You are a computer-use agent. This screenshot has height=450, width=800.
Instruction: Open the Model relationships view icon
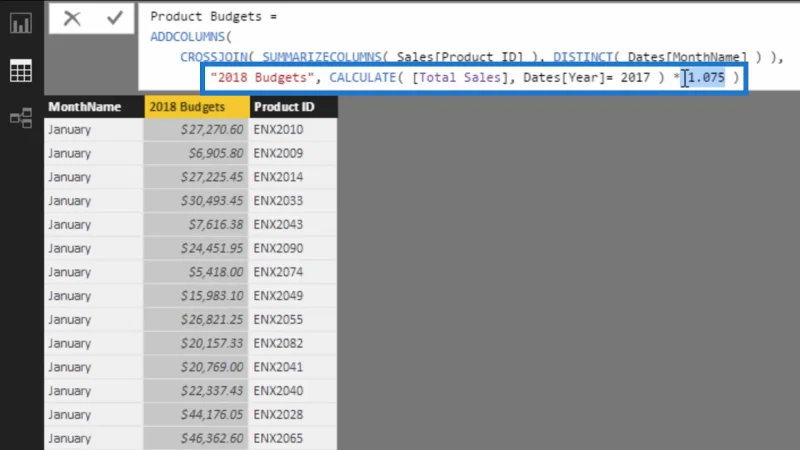pyautogui.click(x=21, y=118)
